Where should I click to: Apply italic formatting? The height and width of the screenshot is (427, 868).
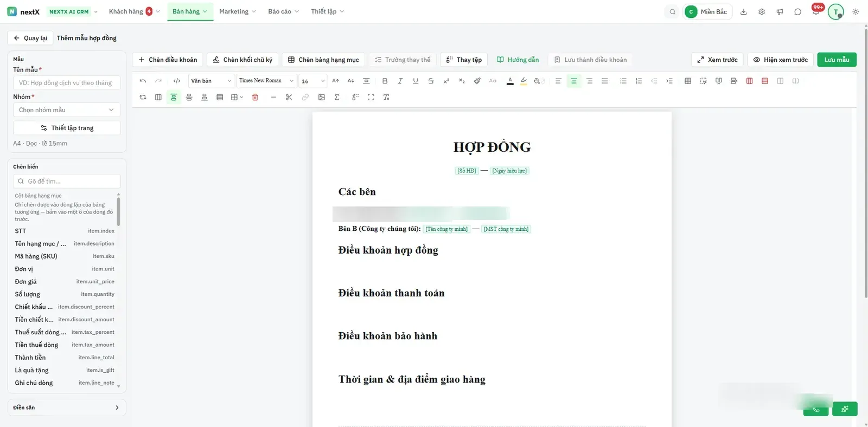400,81
